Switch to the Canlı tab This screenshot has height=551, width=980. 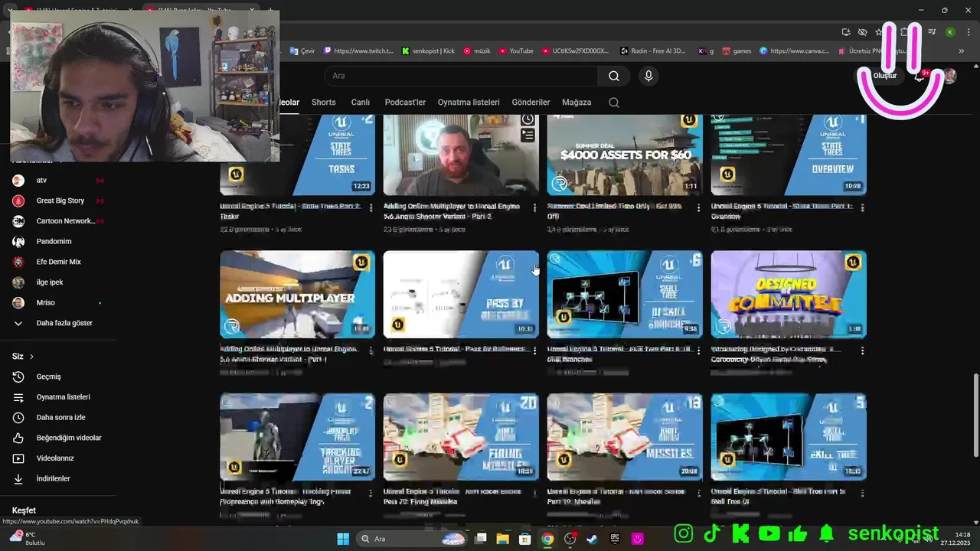click(361, 103)
